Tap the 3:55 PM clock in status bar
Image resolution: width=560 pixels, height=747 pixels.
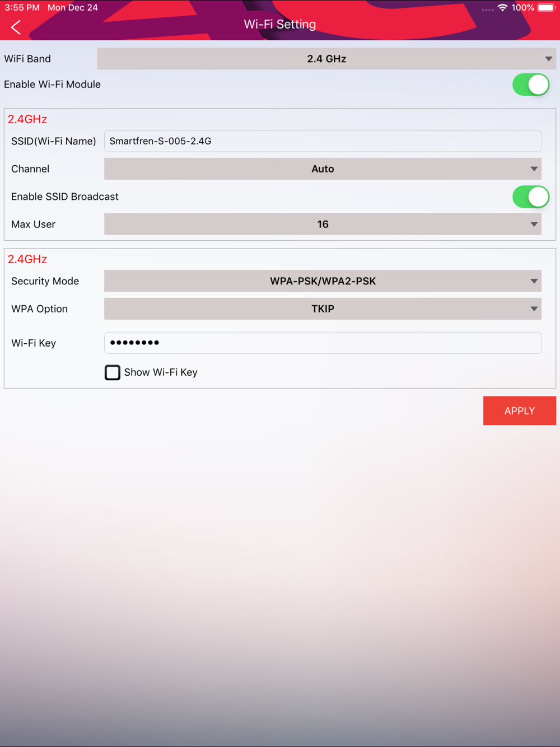coord(22,8)
